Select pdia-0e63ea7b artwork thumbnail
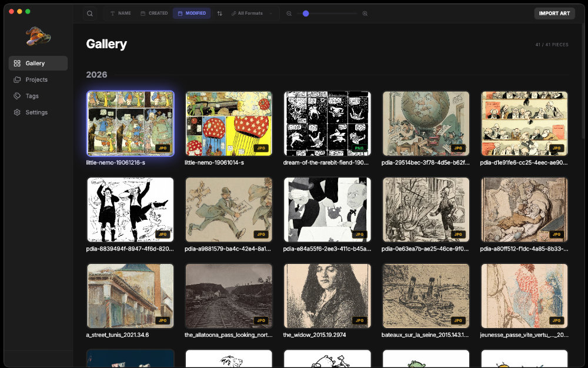Image resolution: width=588 pixels, height=368 pixels. [x=426, y=209]
